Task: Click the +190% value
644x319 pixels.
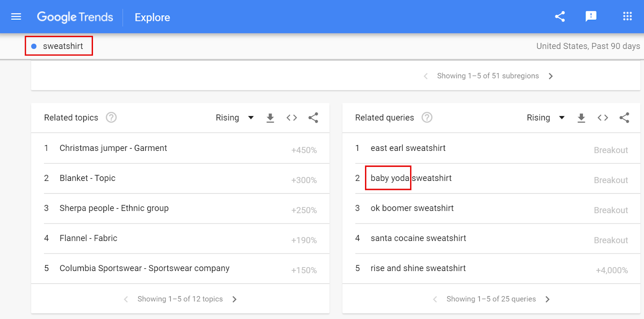Action: pos(304,240)
